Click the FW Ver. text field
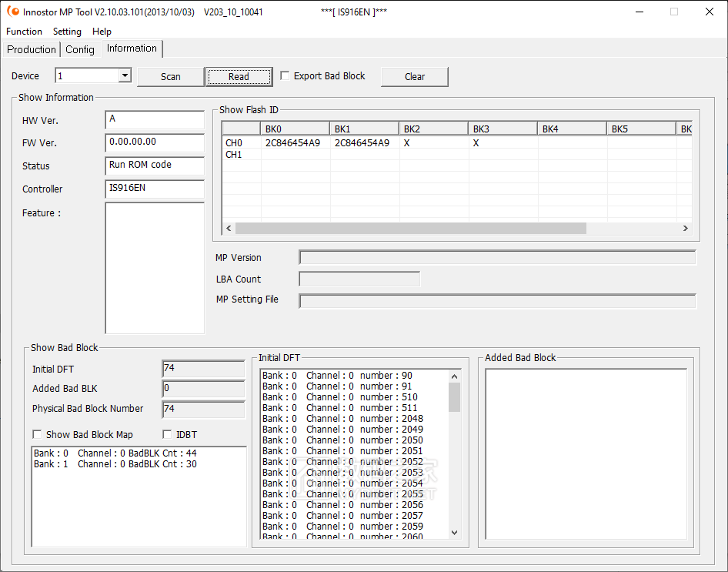 (154, 142)
